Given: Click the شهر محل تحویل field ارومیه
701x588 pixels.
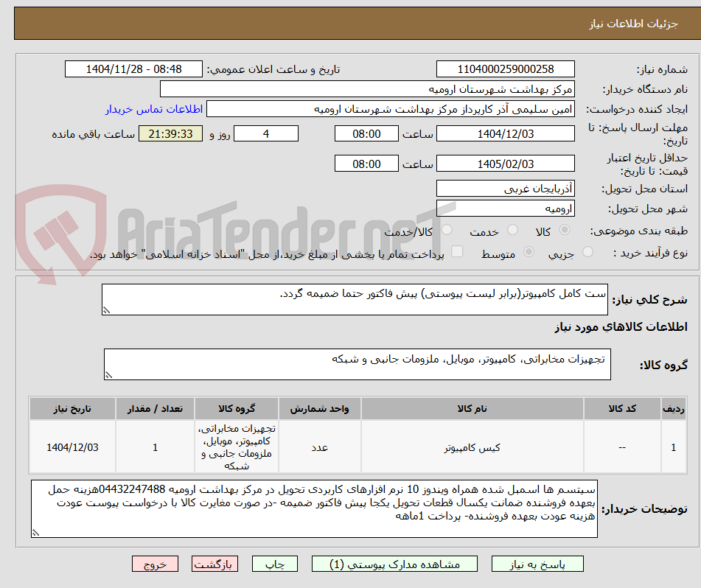Looking at the screenshot, I should [505, 209].
